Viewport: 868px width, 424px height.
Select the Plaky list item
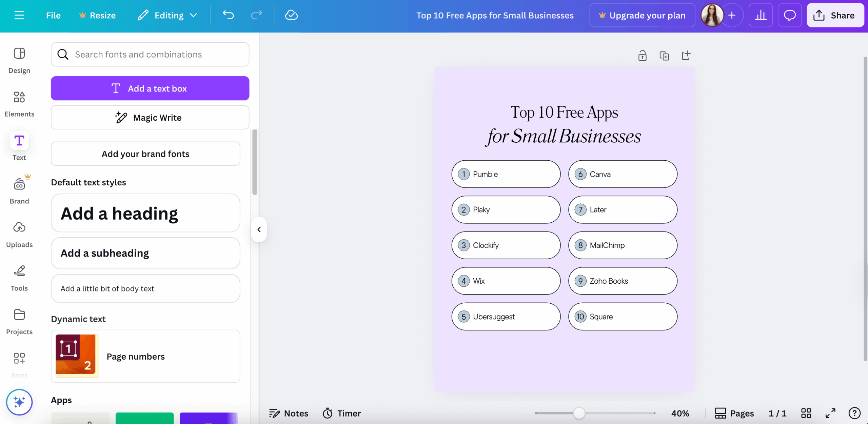pyautogui.click(x=506, y=210)
